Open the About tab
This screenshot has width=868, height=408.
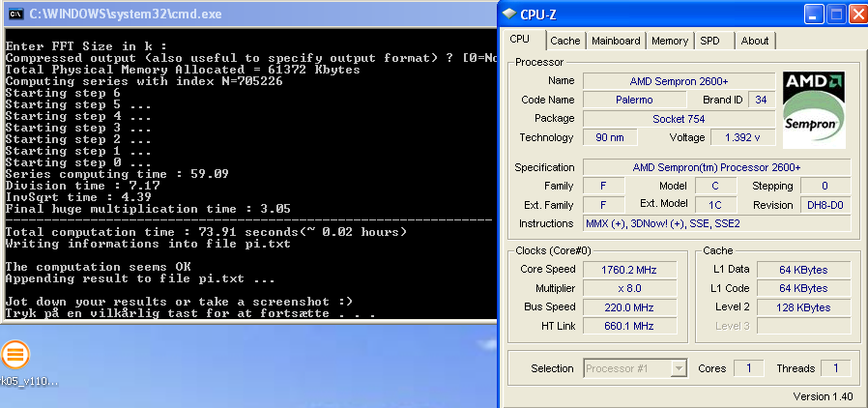click(x=755, y=41)
